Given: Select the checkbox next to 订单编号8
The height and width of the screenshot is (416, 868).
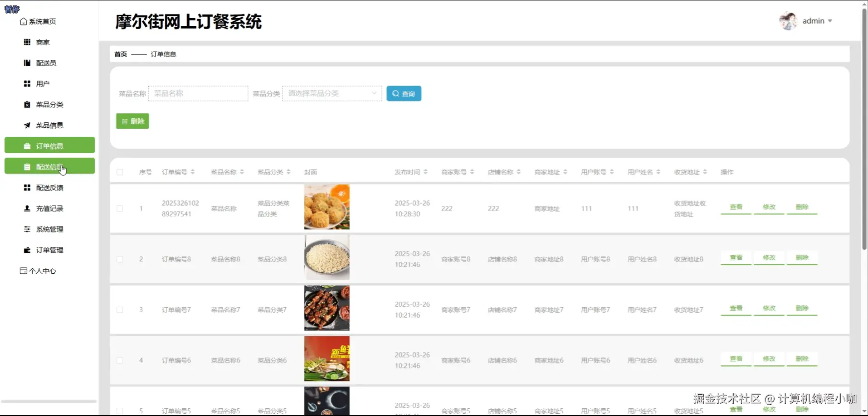Looking at the screenshot, I should [120, 259].
